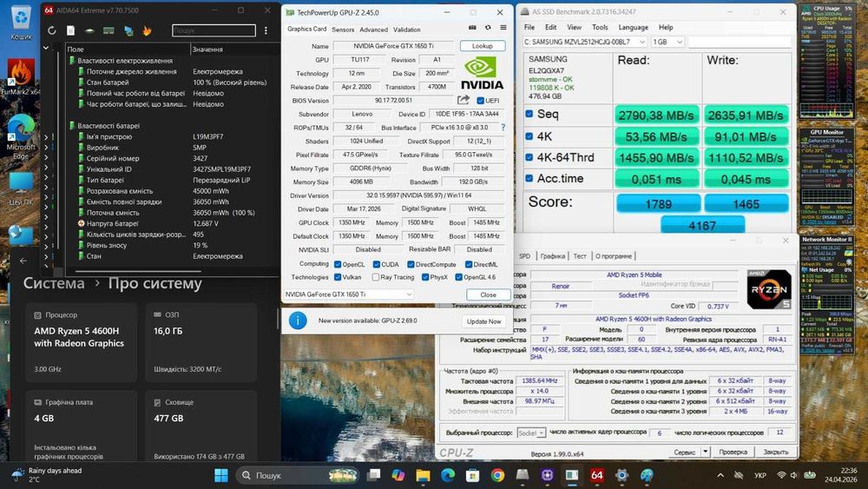The image size is (868, 489).
Task: Toggle the Ray Tracing checkbox in GPU-Z
Action: point(376,277)
